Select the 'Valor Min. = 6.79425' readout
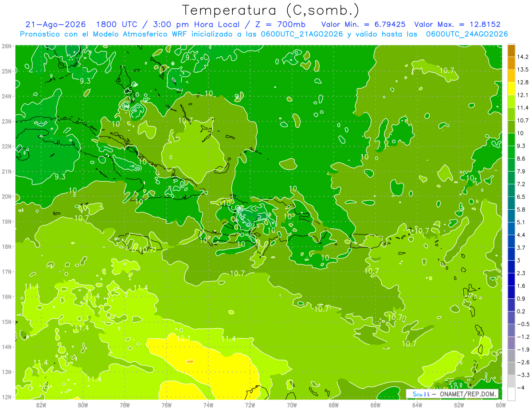532x411 pixels. point(363,24)
